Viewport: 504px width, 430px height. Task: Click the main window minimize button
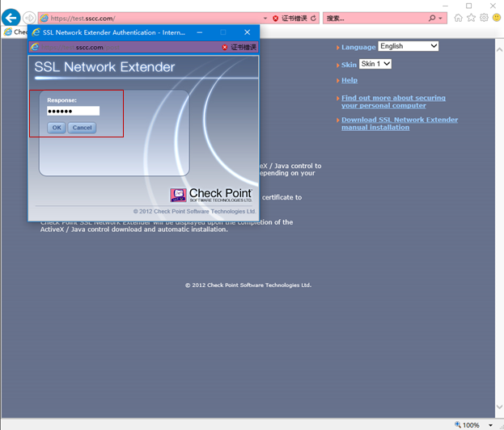click(x=445, y=6)
